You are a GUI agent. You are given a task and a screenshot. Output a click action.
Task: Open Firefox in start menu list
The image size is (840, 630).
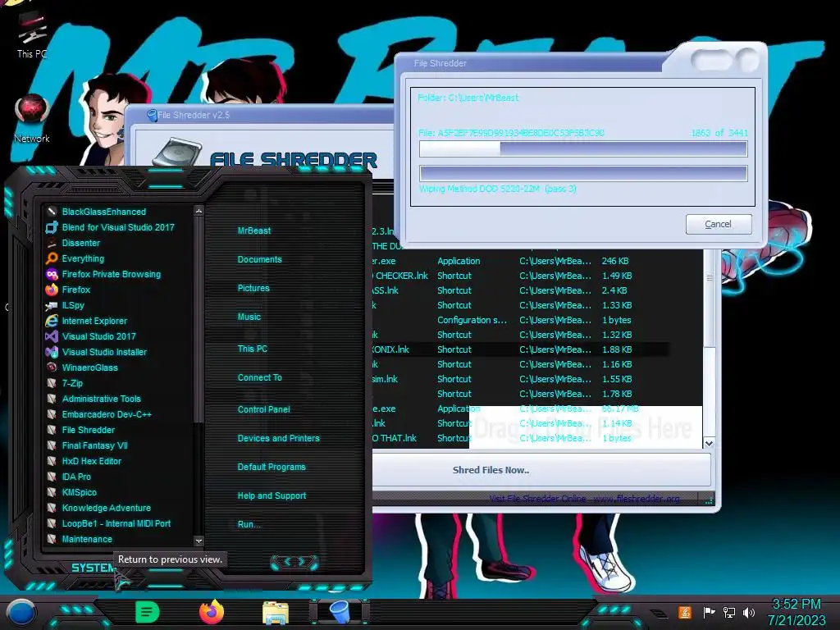[x=75, y=290]
